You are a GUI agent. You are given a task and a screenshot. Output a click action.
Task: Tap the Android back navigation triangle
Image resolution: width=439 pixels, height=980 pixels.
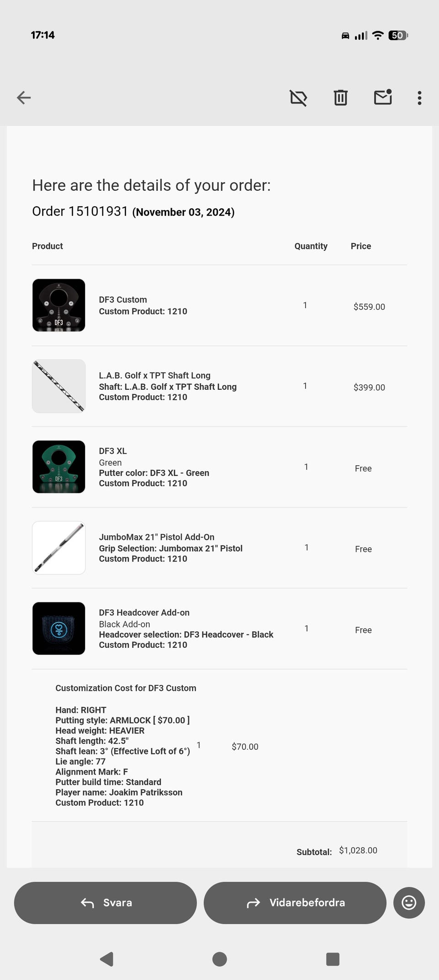tap(107, 959)
